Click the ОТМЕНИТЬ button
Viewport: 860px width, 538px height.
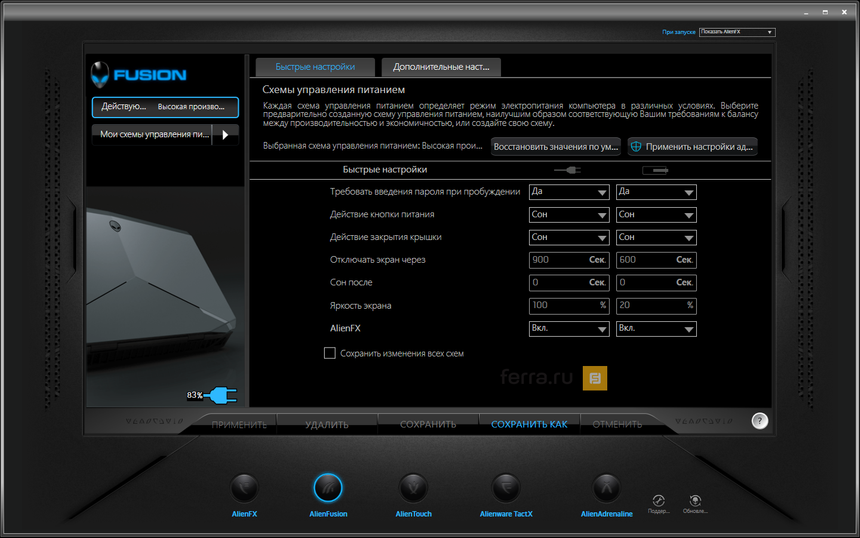[x=617, y=424]
